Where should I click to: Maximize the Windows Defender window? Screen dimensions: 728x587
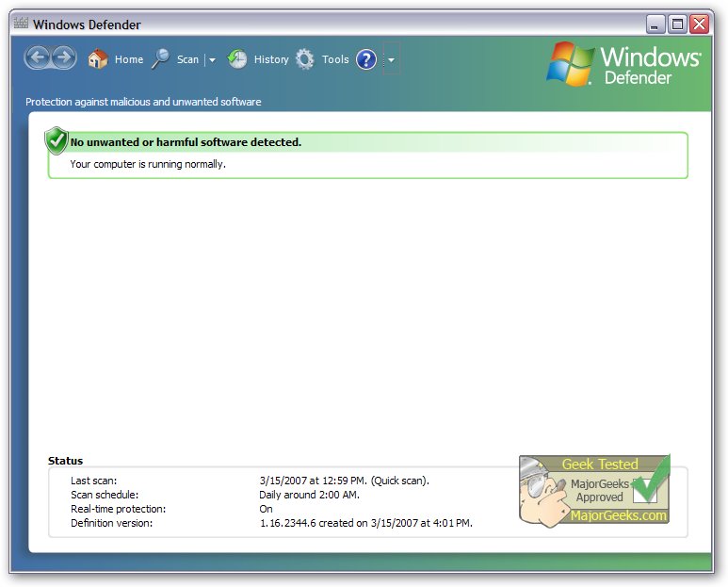[x=677, y=24]
